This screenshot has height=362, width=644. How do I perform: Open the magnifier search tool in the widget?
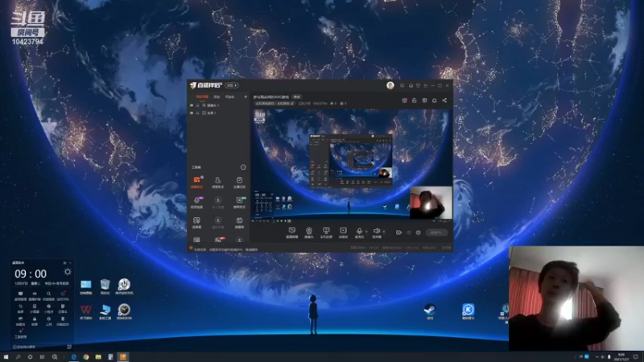[48, 295]
